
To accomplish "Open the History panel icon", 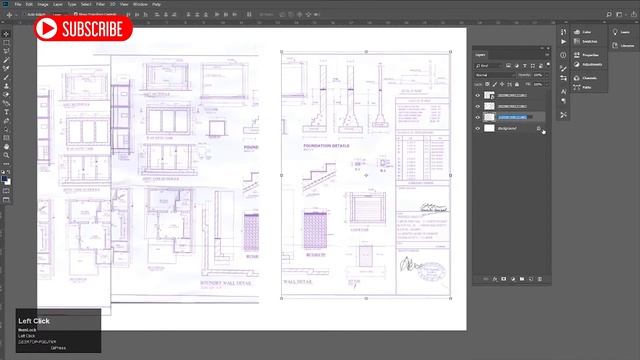I will click(x=563, y=32).
